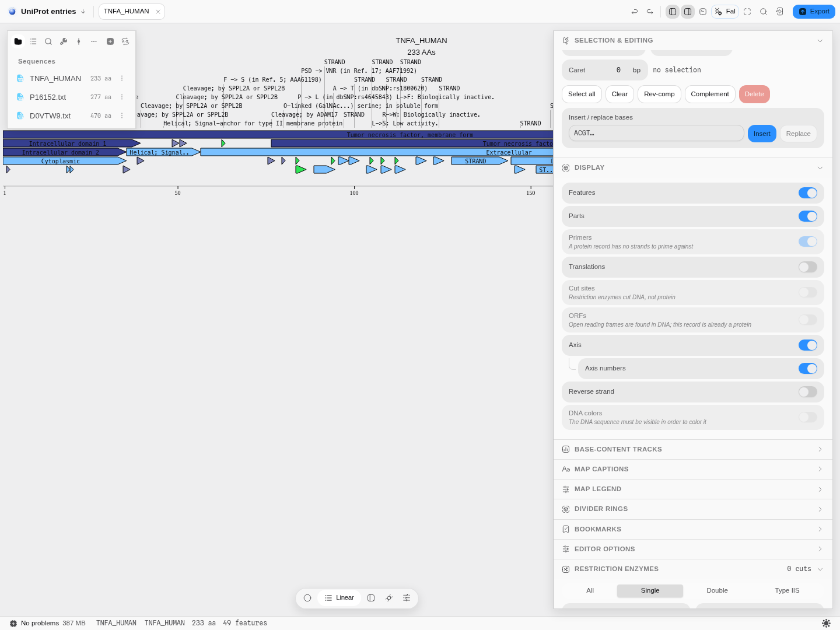Click the Select all button
840x630 pixels.
(x=582, y=94)
